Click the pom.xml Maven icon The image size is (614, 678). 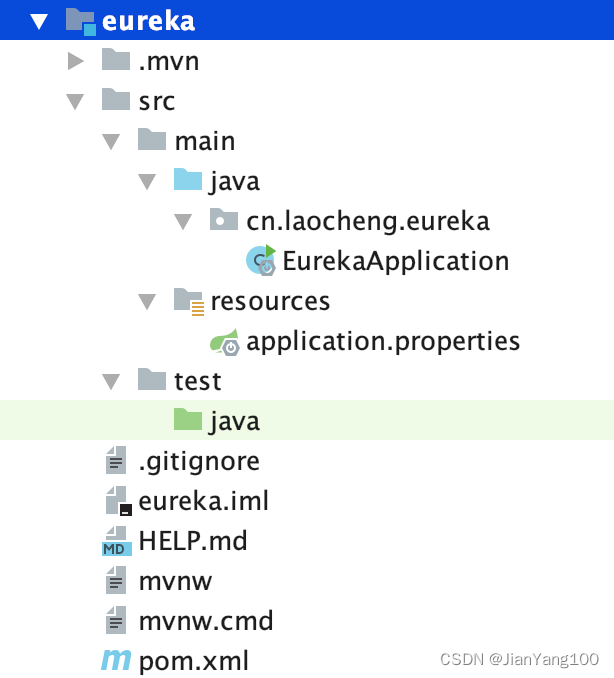pyautogui.click(x=116, y=661)
